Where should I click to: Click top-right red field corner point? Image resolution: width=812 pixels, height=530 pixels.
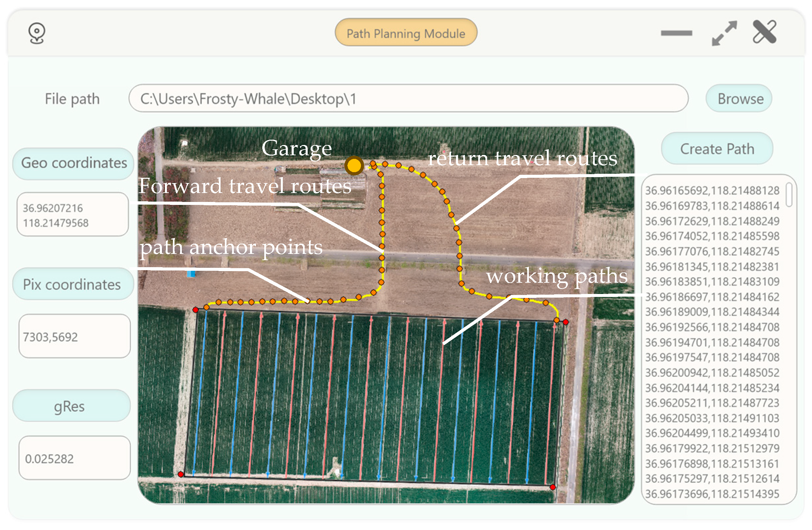566,322
